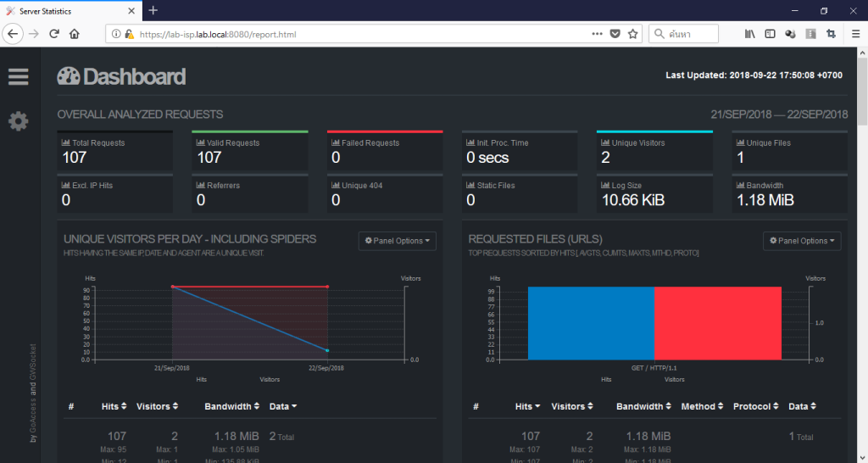This screenshot has width=868, height=463.
Task: Go to the browser home page icon
Action: (75, 34)
